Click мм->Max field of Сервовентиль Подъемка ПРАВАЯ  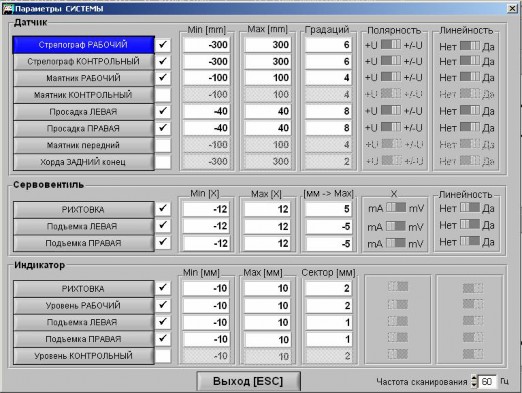[x=328, y=243]
